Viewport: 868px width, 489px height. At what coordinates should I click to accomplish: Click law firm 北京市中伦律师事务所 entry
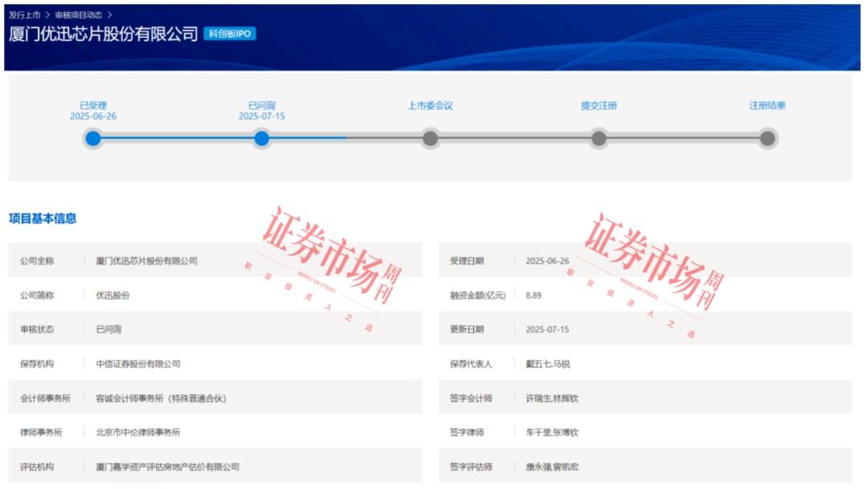[138, 433]
